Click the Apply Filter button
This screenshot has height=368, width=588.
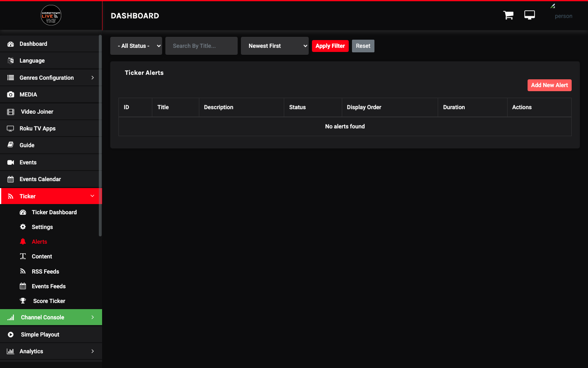[x=330, y=46]
